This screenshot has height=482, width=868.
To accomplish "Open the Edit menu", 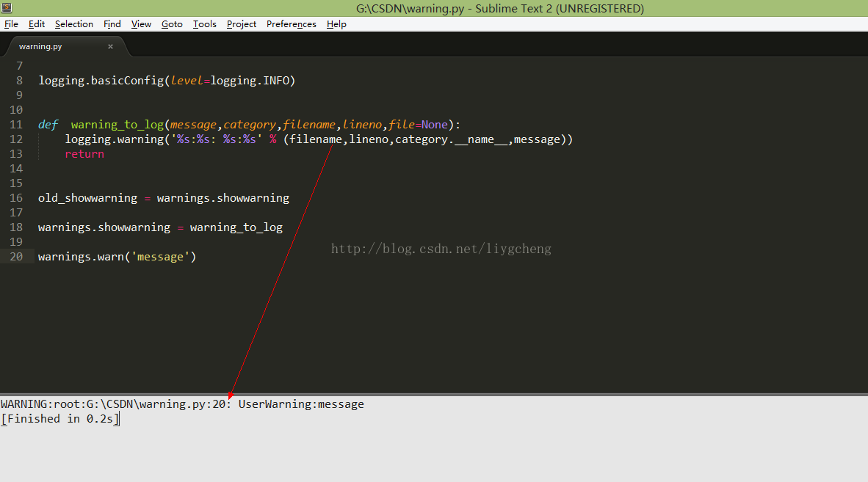I will tap(37, 24).
